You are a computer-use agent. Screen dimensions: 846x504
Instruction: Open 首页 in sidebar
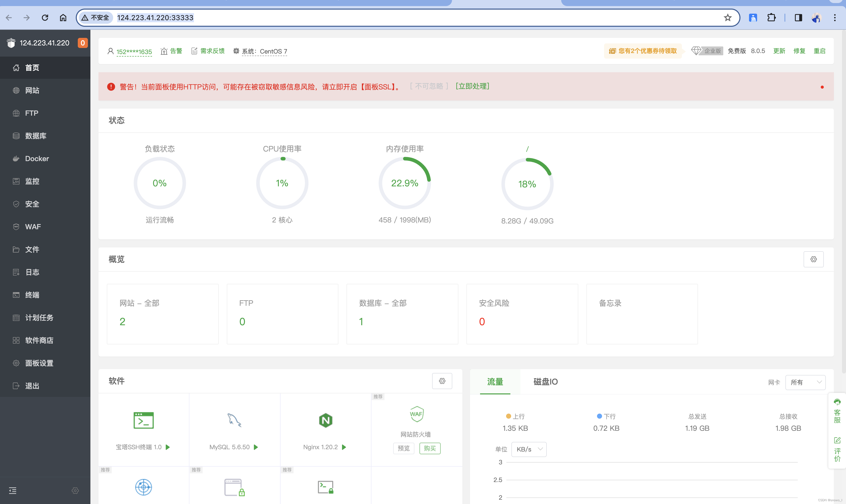[x=45, y=68]
